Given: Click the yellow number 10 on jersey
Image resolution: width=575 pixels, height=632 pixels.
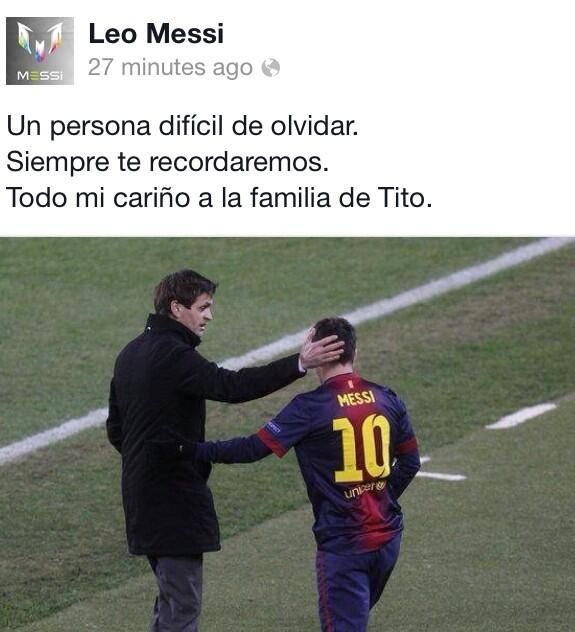Looking at the screenshot, I should pyautogui.click(x=362, y=449).
